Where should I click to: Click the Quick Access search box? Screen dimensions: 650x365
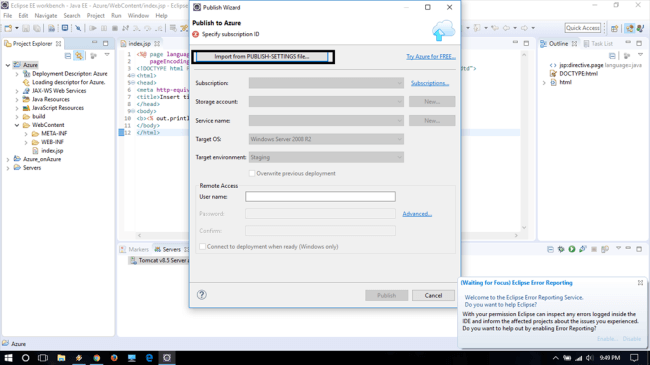pos(582,28)
